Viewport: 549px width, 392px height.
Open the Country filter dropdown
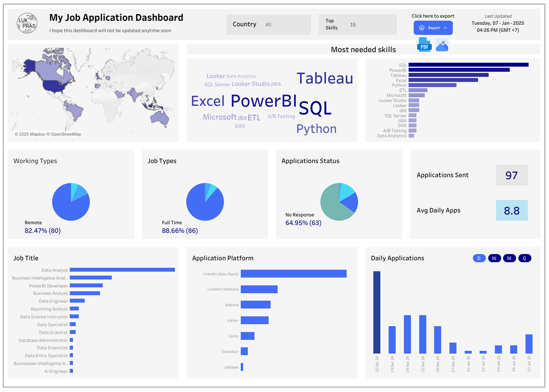(x=268, y=24)
